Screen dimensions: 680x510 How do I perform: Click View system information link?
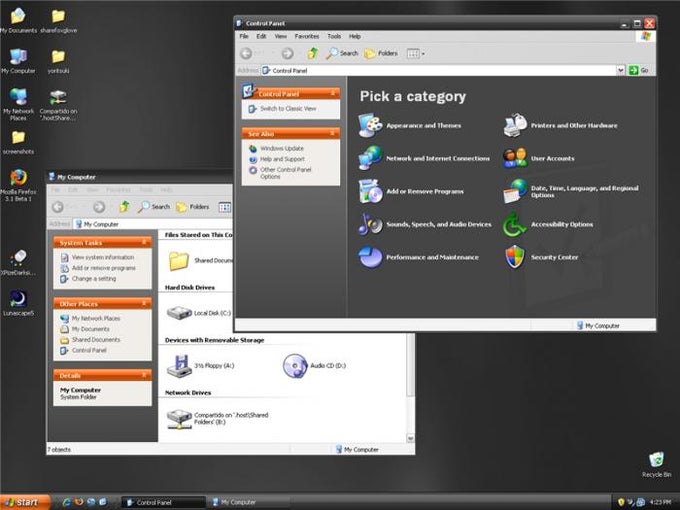click(x=103, y=257)
